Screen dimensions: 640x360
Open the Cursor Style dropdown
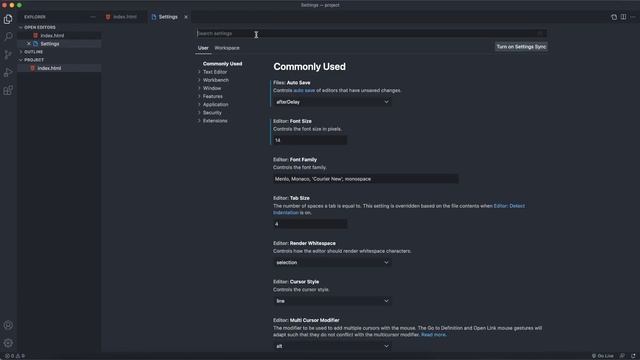332,301
